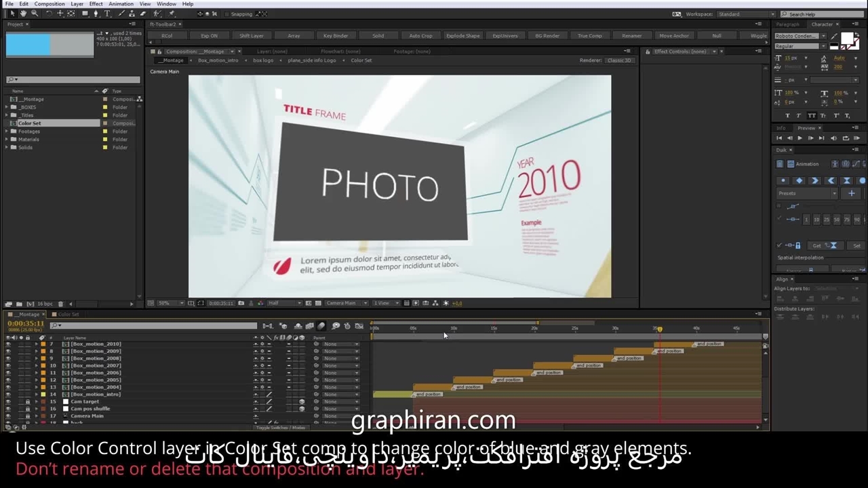This screenshot has height=488, width=868.
Task: Hide the Box_motion_2010 layer
Action: click(8, 344)
